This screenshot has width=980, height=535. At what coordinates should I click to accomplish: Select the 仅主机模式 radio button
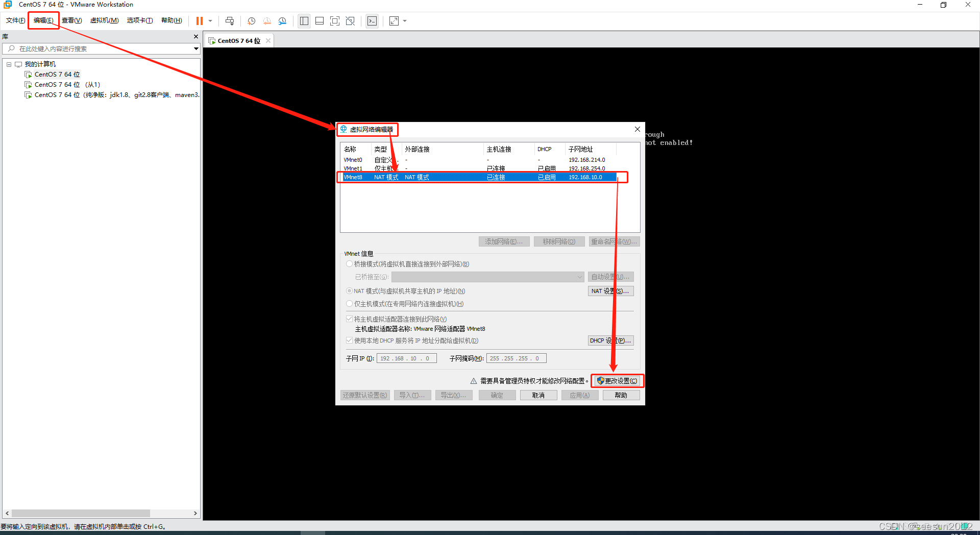coord(350,304)
